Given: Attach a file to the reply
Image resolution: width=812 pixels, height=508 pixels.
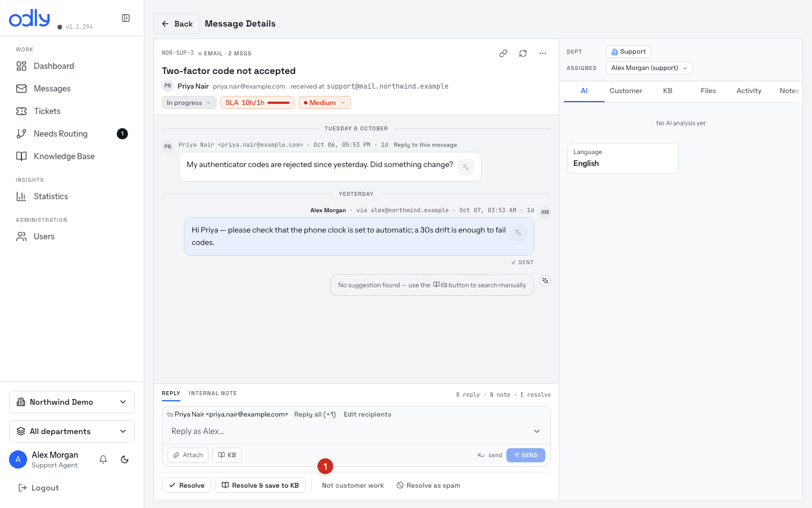Looking at the screenshot, I should click(188, 455).
